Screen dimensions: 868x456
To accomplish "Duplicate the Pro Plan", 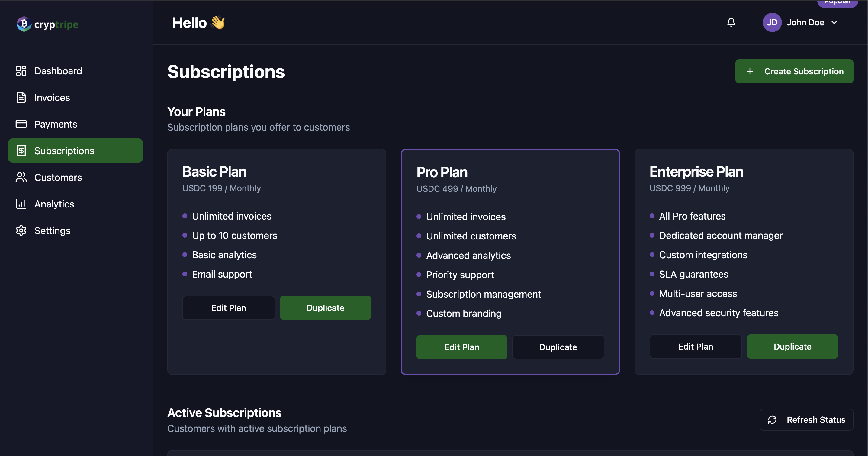I will pyautogui.click(x=558, y=347).
